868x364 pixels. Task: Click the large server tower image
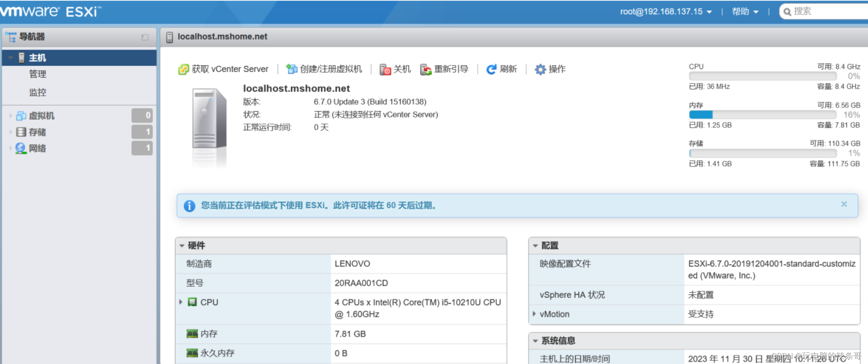(x=209, y=119)
